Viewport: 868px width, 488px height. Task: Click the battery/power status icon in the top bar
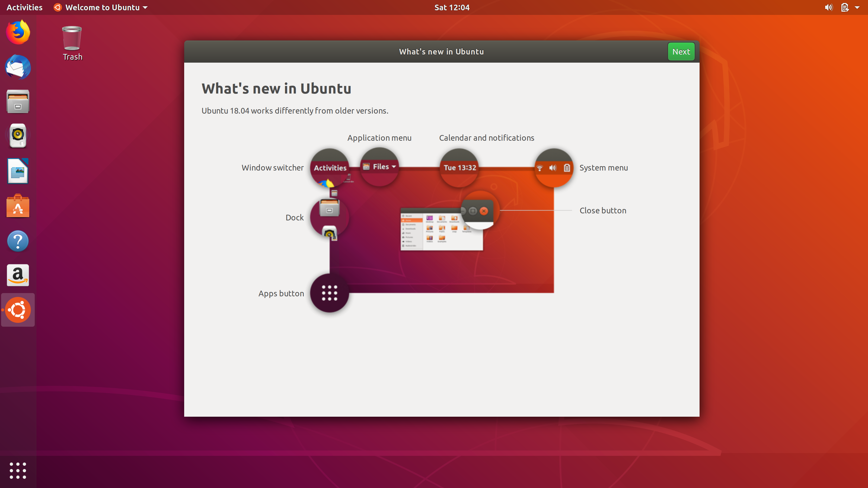coord(844,7)
